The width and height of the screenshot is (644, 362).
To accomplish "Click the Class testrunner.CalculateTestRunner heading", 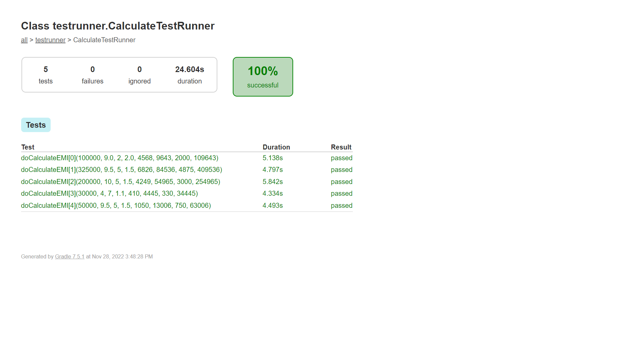I will click(118, 26).
